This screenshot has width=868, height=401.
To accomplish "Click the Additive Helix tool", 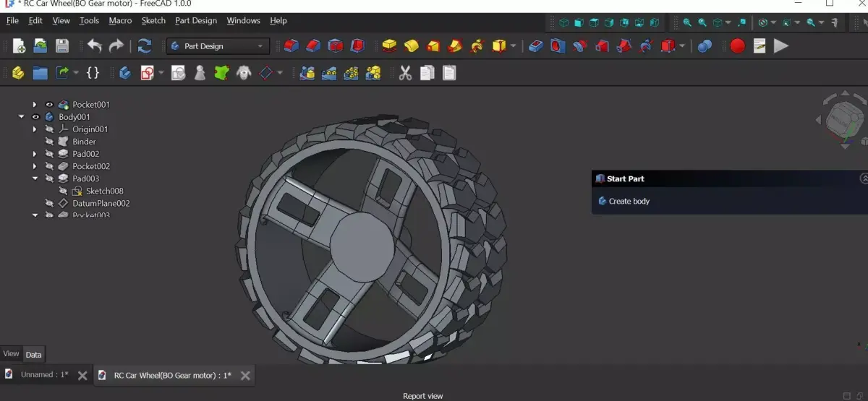I will pyautogui.click(x=476, y=46).
